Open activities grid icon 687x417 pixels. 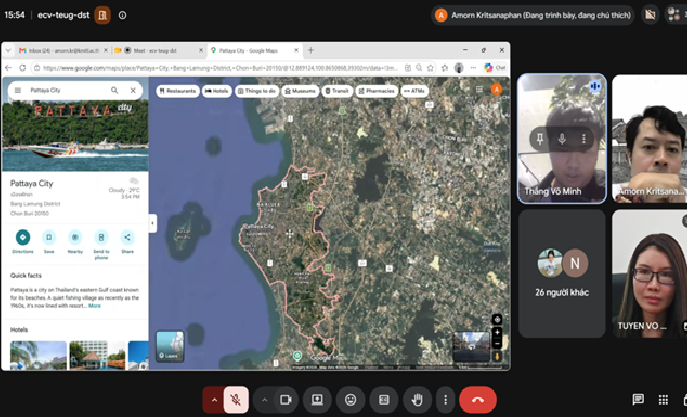point(663,399)
